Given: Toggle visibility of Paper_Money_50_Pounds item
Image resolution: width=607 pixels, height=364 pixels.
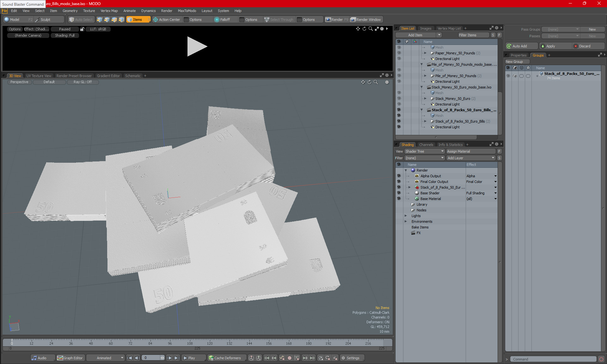Looking at the screenshot, I should (399, 53).
